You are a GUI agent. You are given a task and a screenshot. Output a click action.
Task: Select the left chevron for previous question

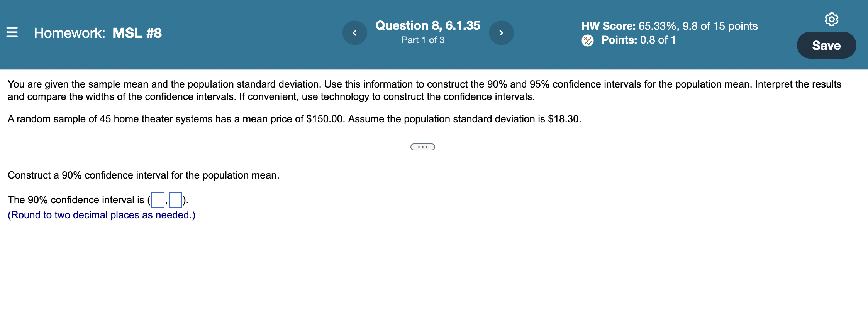[354, 33]
